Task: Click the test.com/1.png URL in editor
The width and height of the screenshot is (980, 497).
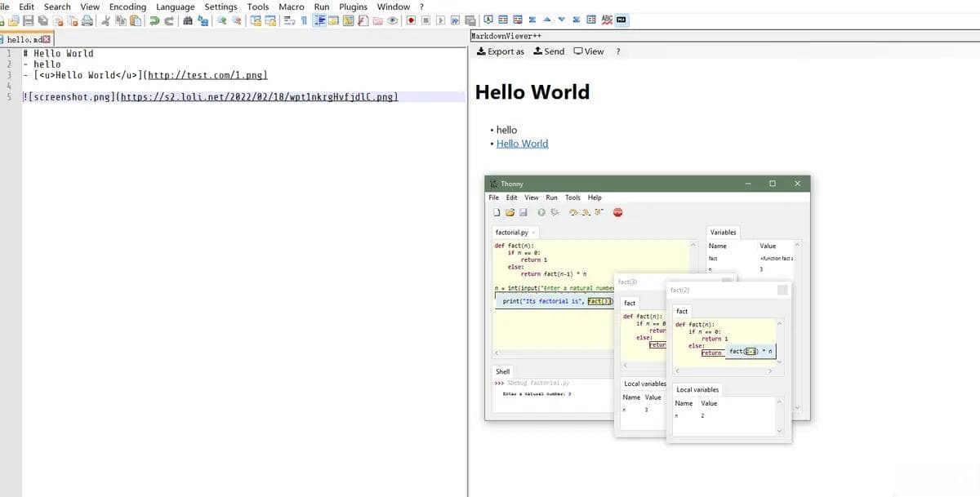Action: click(207, 75)
